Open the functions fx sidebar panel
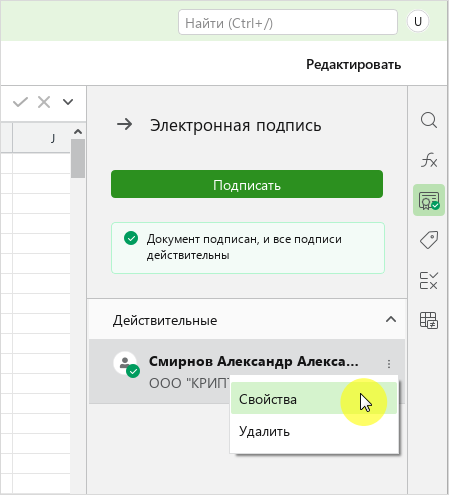This screenshot has width=449, height=495. pos(429,160)
